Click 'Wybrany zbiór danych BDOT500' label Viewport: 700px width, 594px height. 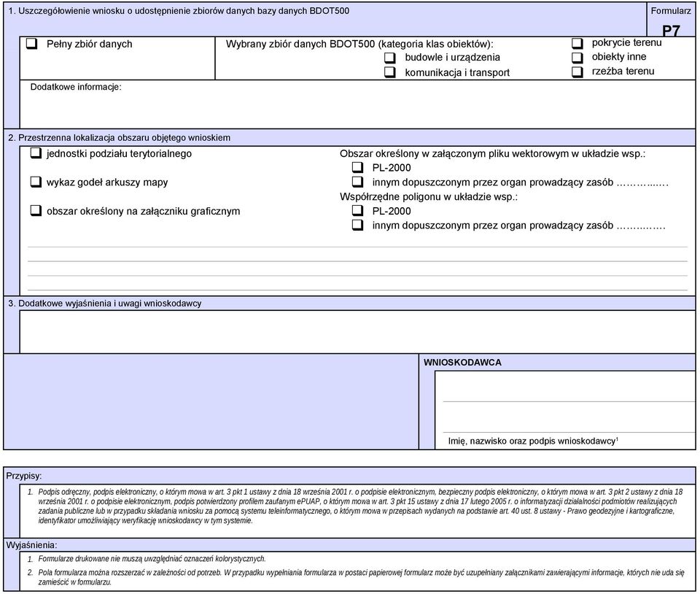[359, 44]
